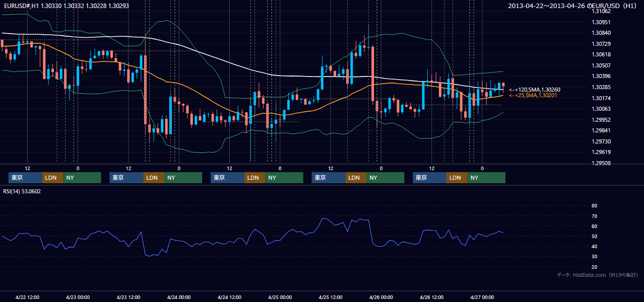
Task: Click RSI scale level 40
Action: pyautogui.click(x=594, y=246)
